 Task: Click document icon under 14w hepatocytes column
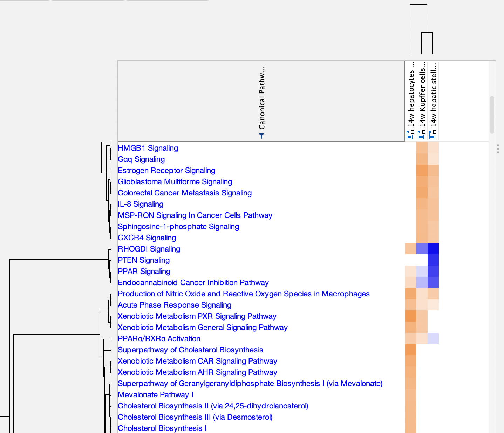(x=410, y=135)
